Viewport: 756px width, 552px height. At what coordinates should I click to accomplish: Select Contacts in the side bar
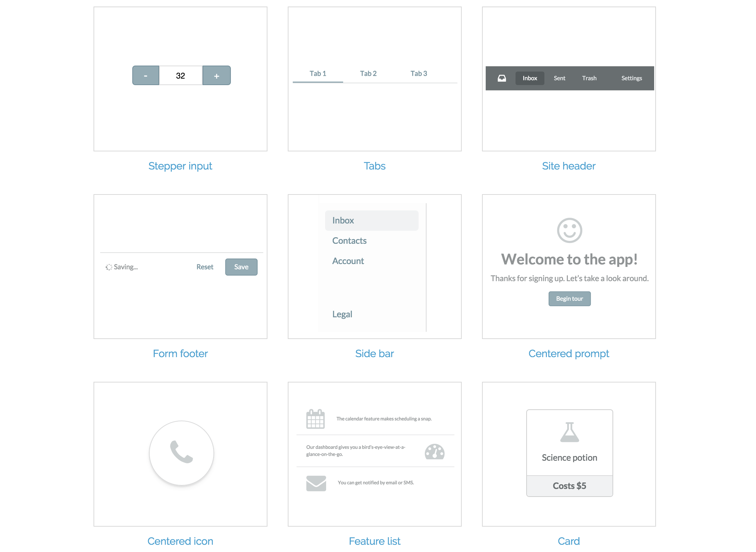349,241
